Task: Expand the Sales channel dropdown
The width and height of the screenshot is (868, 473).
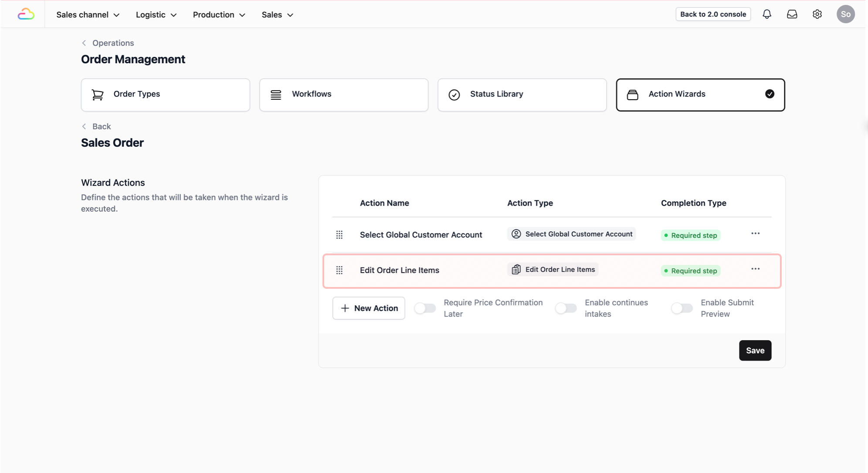Action: (x=88, y=15)
